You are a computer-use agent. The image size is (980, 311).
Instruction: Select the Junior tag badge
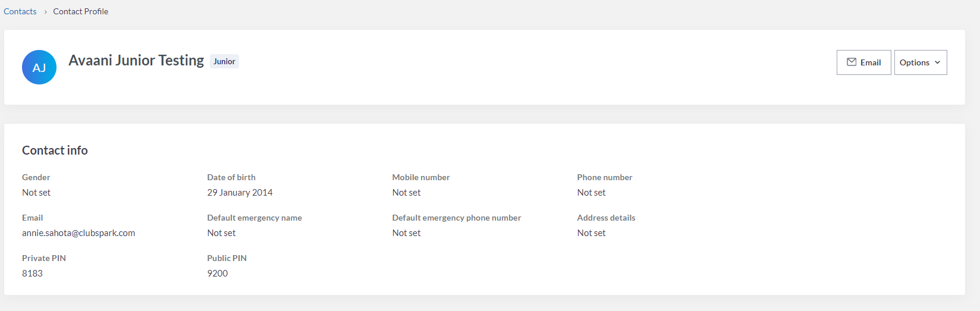point(224,61)
